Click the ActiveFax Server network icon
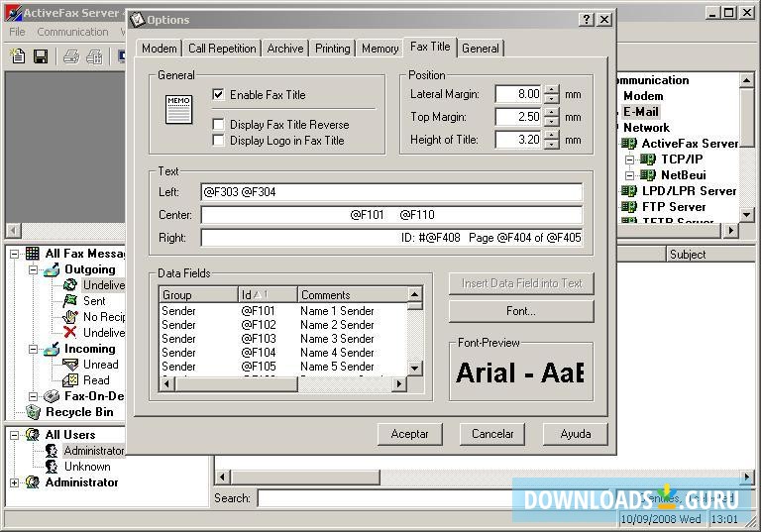This screenshot has height=532, width=761. (x=629, y=144)
